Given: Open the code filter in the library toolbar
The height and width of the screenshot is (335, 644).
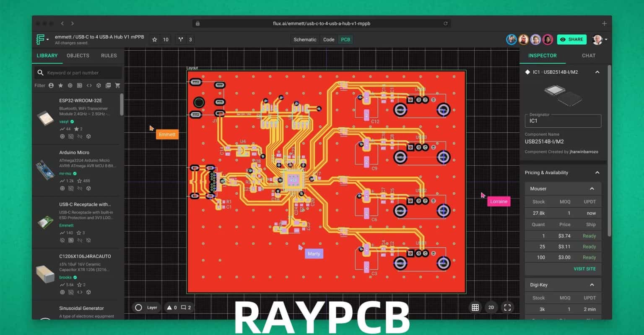Looking at the screenshot, I should point(88,85).
